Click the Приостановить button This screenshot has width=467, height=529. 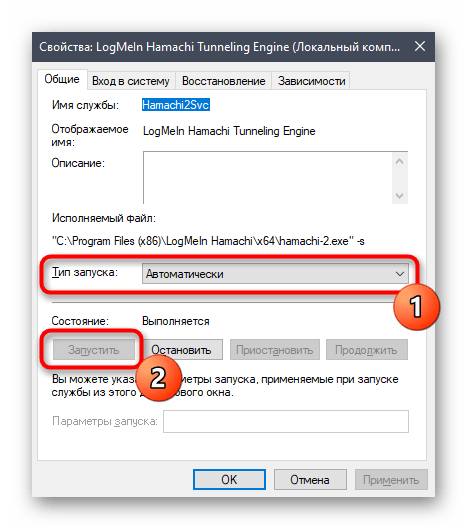click(275, 350)
